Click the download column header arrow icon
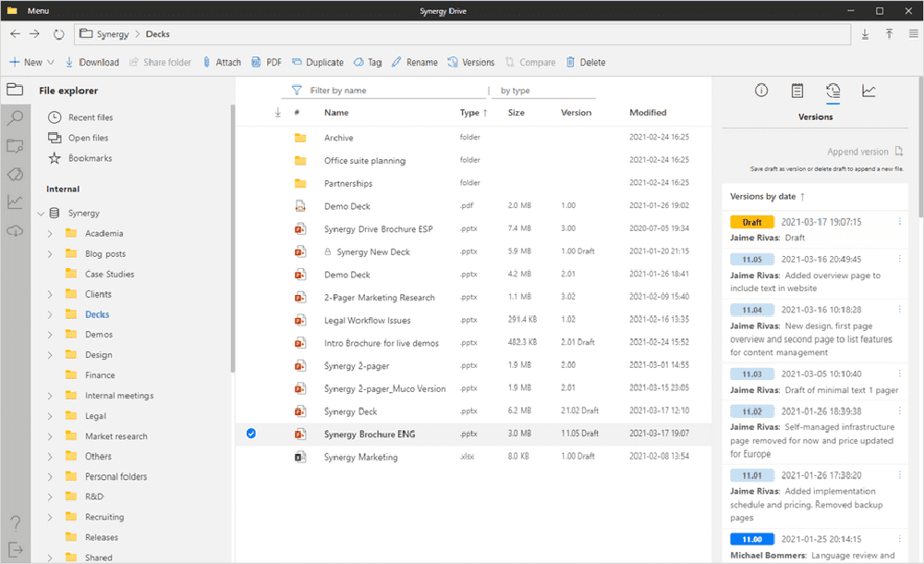The width and height of the screenshot is (924, 564). [x=278, y=113]
